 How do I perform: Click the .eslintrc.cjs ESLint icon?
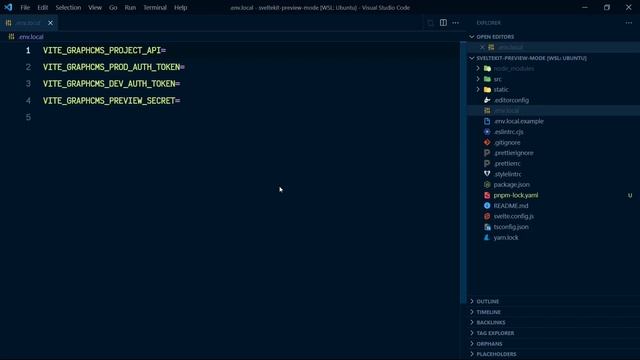click(487, 132)
